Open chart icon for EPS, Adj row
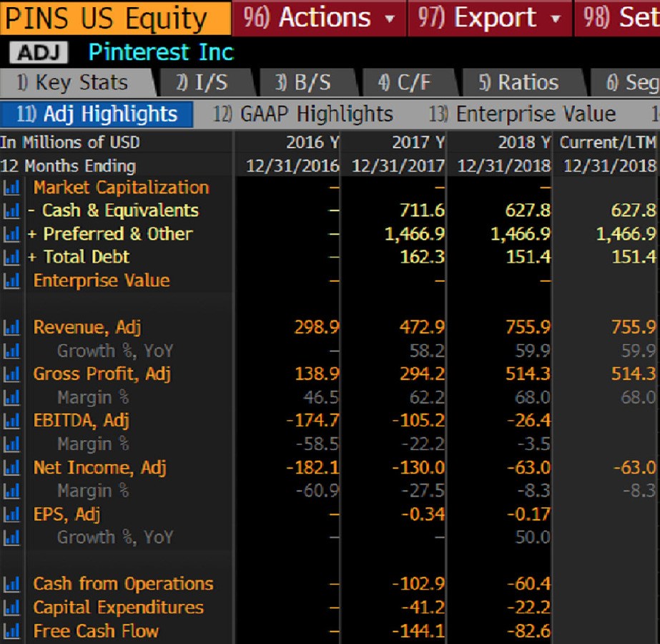The image size is (660, 644). [x=11, y=514]
